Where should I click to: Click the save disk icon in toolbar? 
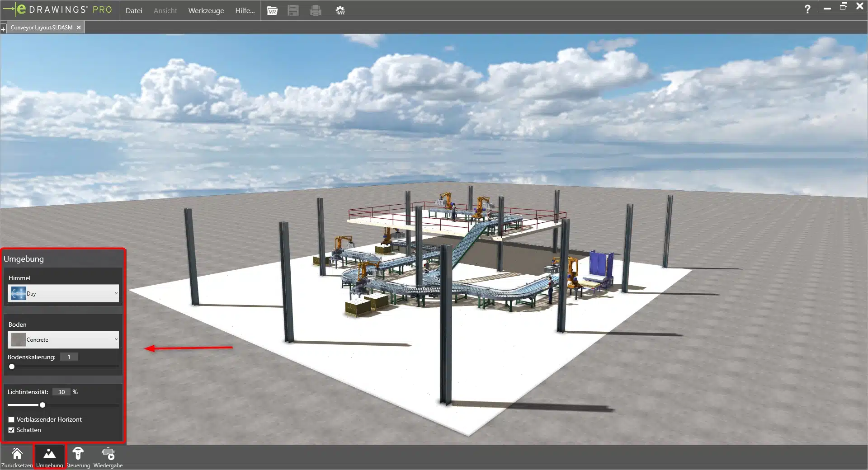click(293, 10)
